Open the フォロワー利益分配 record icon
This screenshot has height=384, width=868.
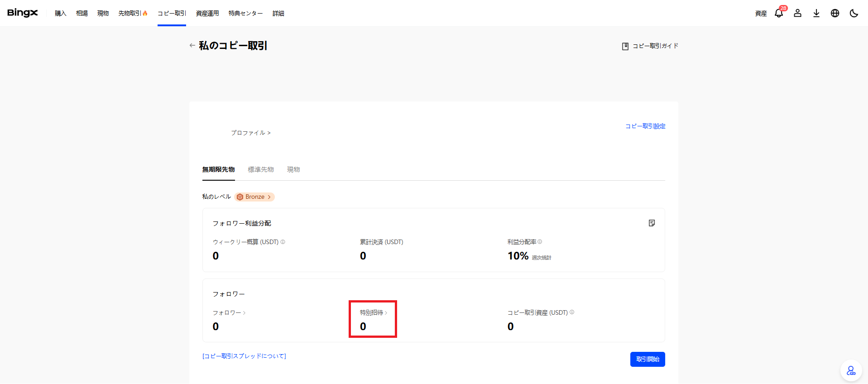click(x=652, y=223)
